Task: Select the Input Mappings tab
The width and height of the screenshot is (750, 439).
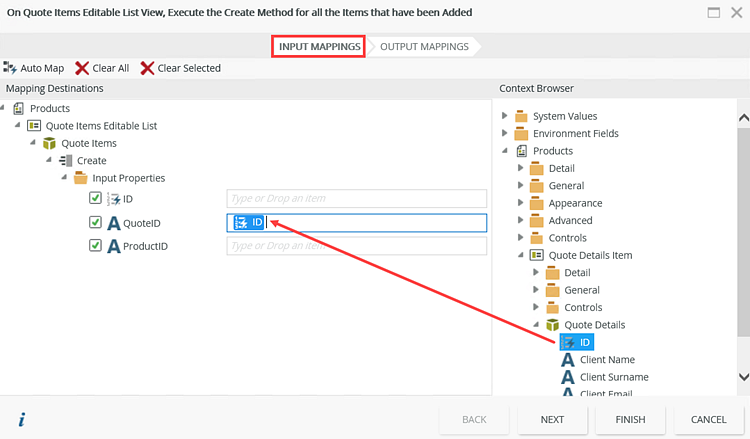Action: point(319,46)
